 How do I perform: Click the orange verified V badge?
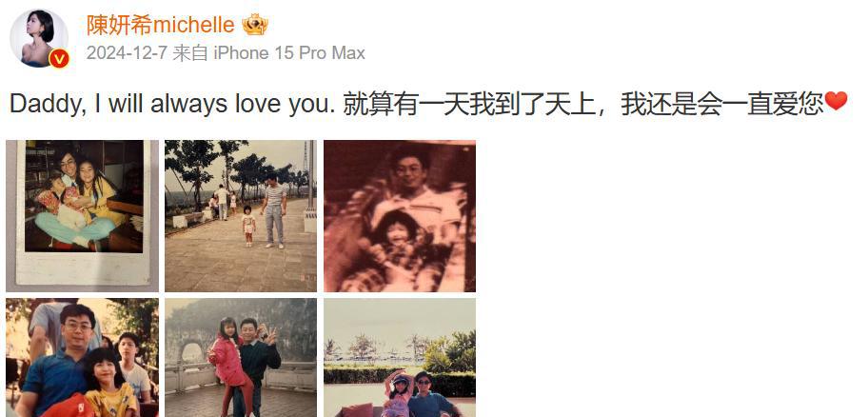pos(59,58)
